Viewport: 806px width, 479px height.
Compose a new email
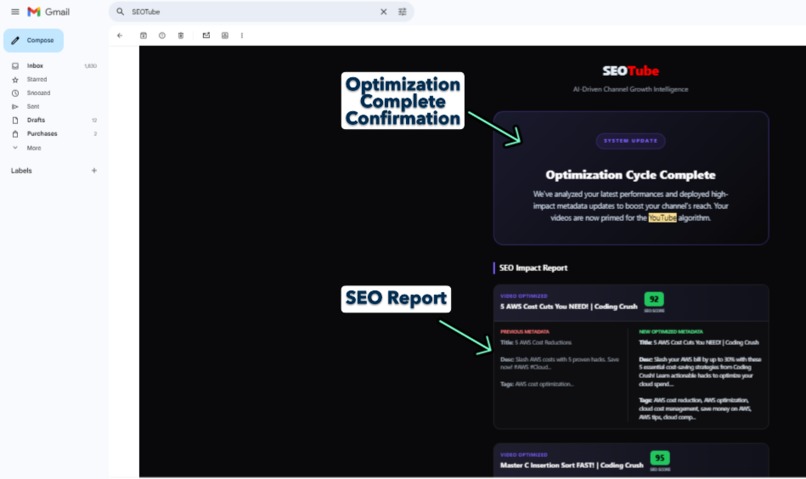[33, 40]
